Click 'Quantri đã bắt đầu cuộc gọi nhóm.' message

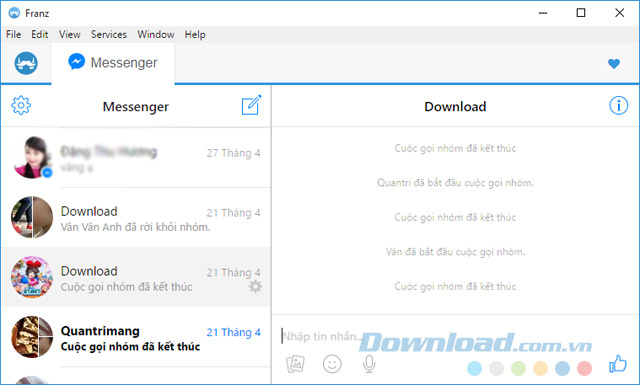click(x=455, y=182)
